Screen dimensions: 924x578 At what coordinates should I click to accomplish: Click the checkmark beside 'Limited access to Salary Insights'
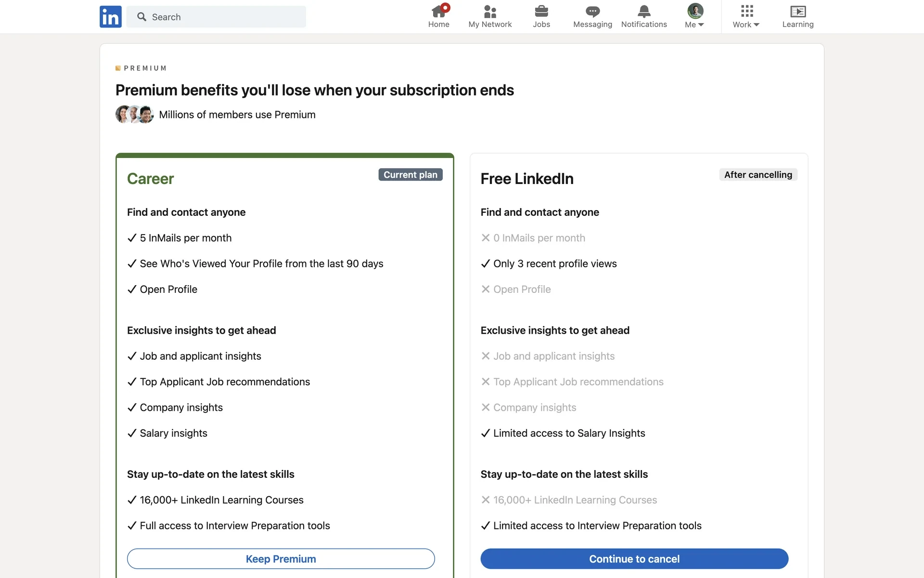pos(486,433)
